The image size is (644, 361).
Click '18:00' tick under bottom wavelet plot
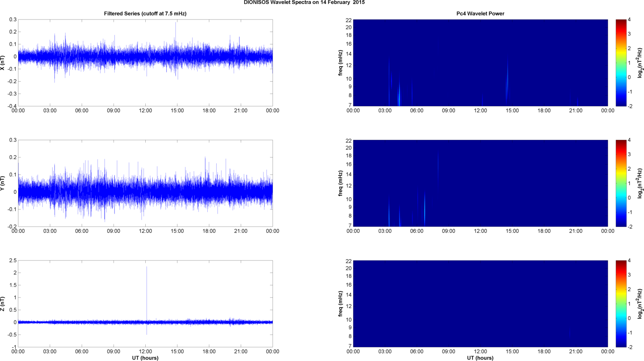[544, 352]
